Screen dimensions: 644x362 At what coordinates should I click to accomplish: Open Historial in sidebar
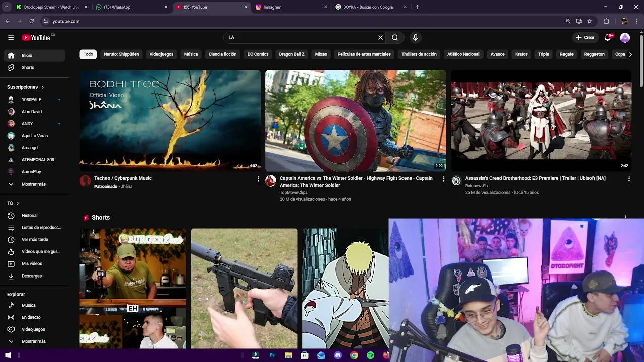(x=34, y=215)
